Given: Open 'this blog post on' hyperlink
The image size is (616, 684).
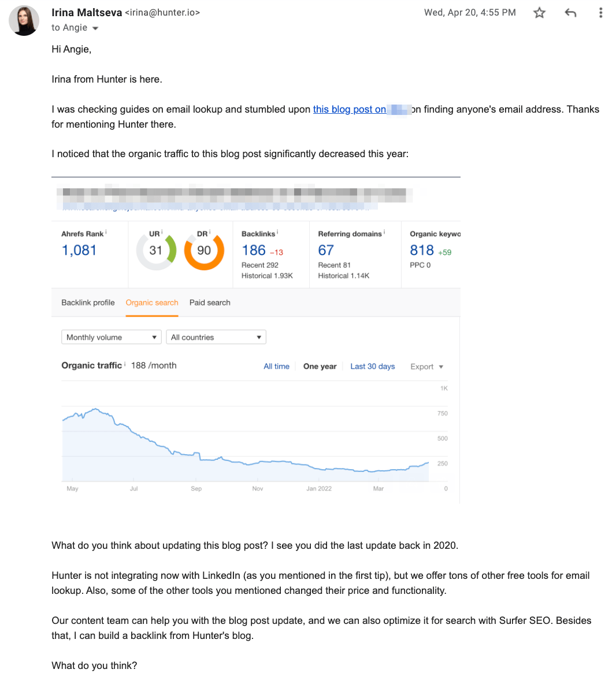Looking at the screenshot, I should 350,109.
